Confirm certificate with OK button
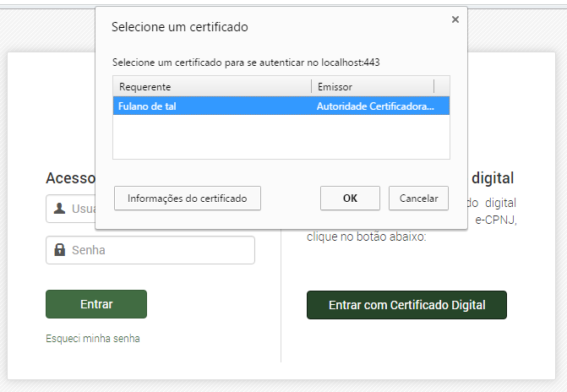The image size is (567, 392). click(x=350, y=199)
